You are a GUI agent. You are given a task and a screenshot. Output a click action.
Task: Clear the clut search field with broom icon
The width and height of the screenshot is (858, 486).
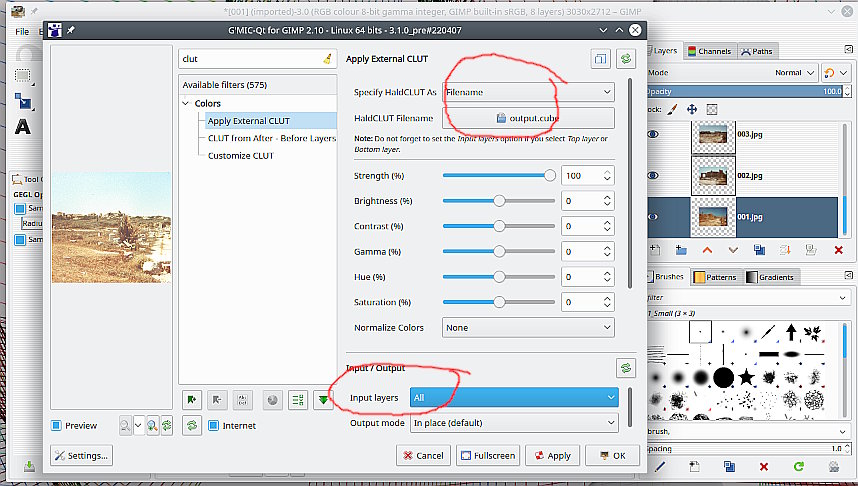(327, 59)
